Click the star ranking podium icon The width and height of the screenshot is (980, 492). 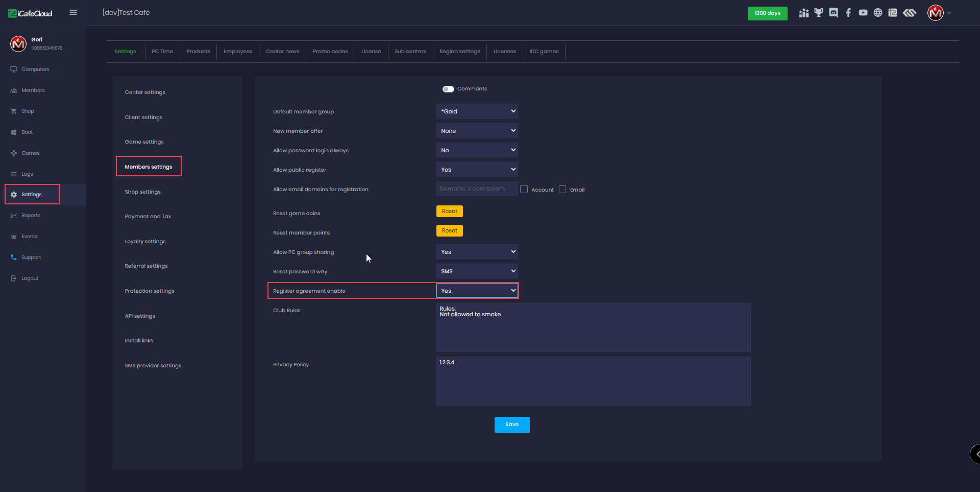tap(804, 13)
